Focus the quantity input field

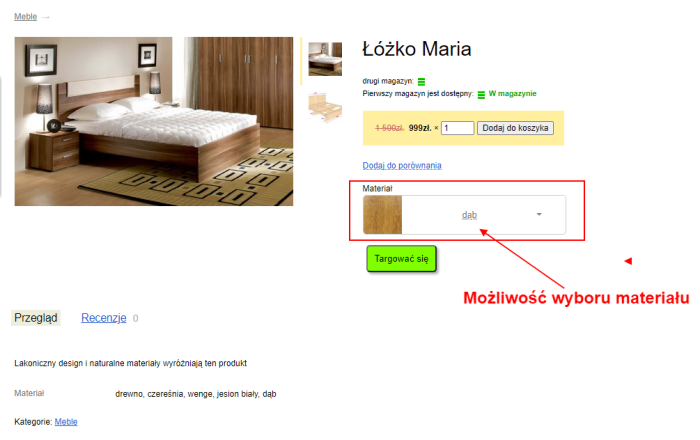tap(457, 128)
